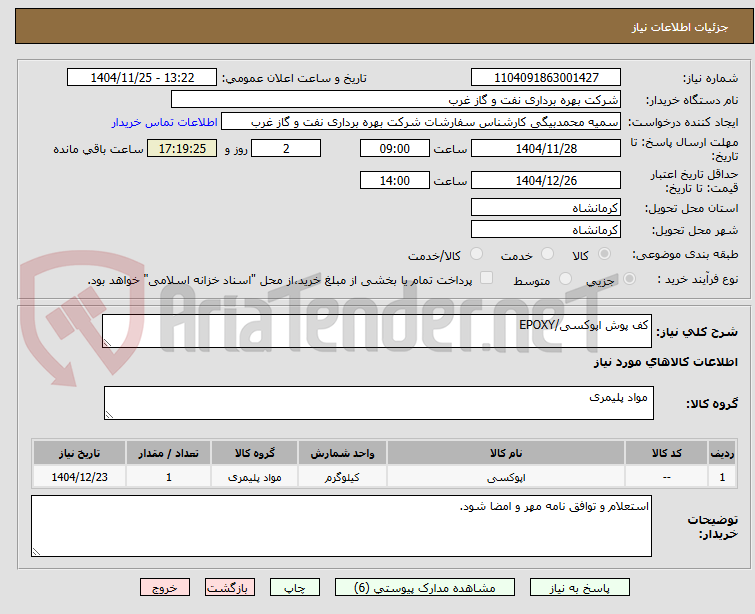Click the 'گروه کالا' table column header
Viewport: 755px width, 614px height.
tap(255, 453)
